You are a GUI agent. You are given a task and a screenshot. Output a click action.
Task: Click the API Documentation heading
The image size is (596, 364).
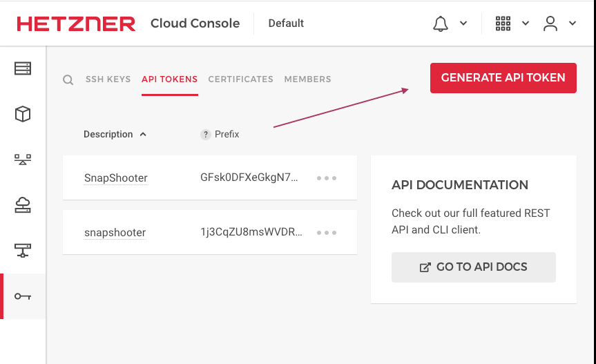(x=460, y=185)
